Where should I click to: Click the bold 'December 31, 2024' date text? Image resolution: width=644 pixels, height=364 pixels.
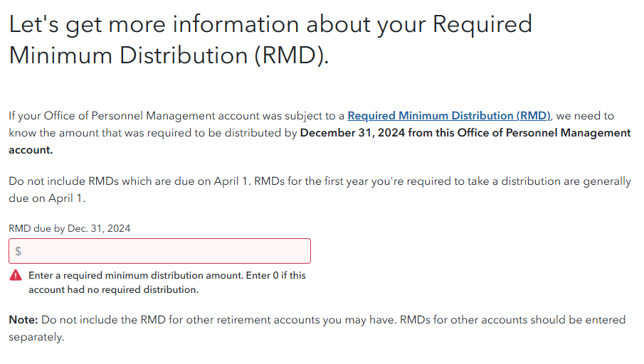(x=352, y=133)
